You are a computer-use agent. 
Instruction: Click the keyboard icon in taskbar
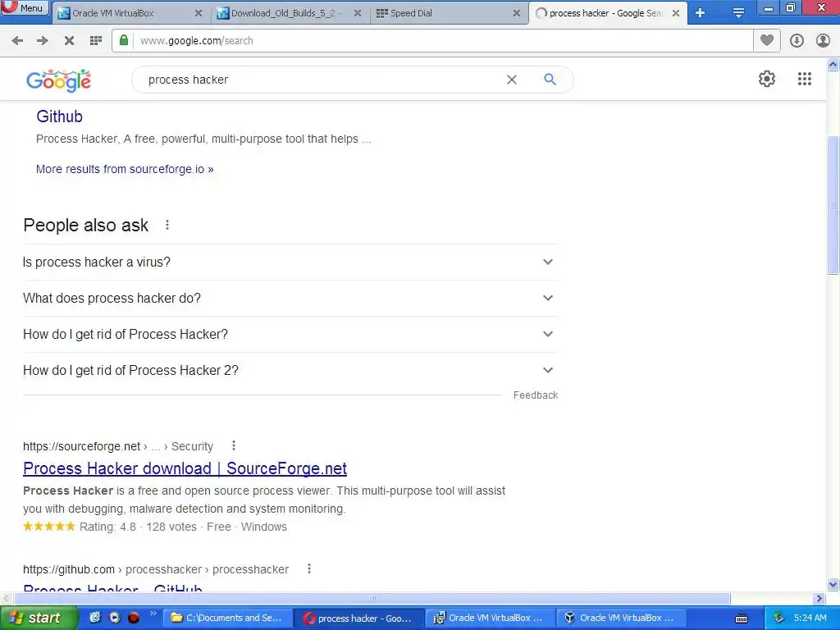click(x=742, y=619)
